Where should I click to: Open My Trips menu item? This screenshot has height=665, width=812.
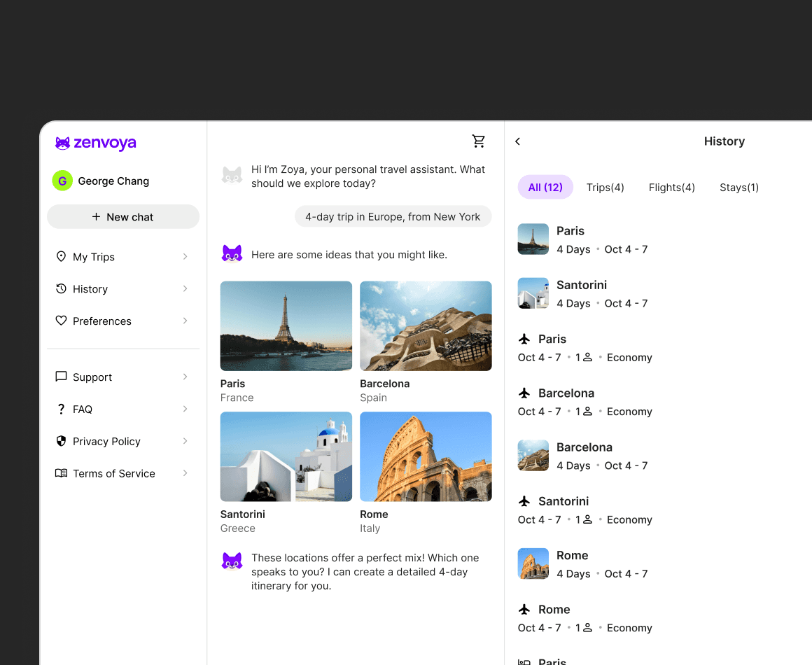122,257
